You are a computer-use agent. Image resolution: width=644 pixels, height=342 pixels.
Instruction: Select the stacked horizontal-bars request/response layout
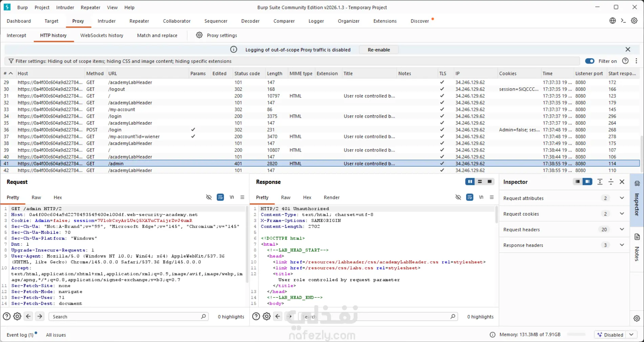[x=480, y=182]
